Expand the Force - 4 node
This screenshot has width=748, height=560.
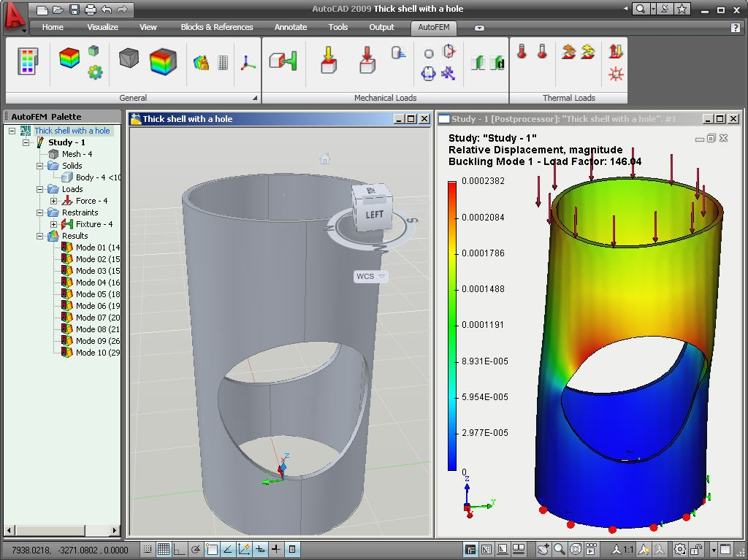(53, 201)
